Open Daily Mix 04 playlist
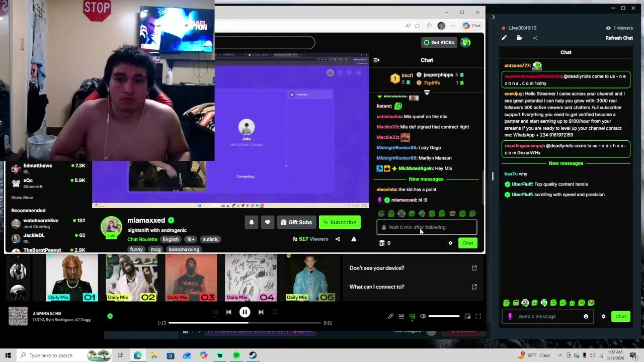644x362 pixels. pos(251,278)
